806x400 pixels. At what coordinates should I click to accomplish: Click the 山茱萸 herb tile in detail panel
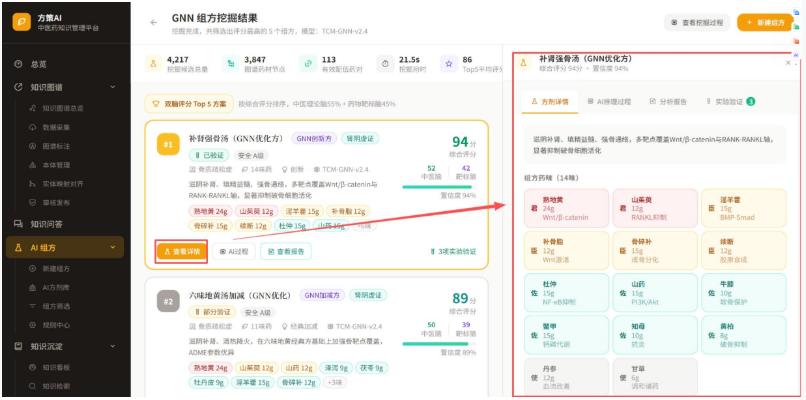[655, 208]
